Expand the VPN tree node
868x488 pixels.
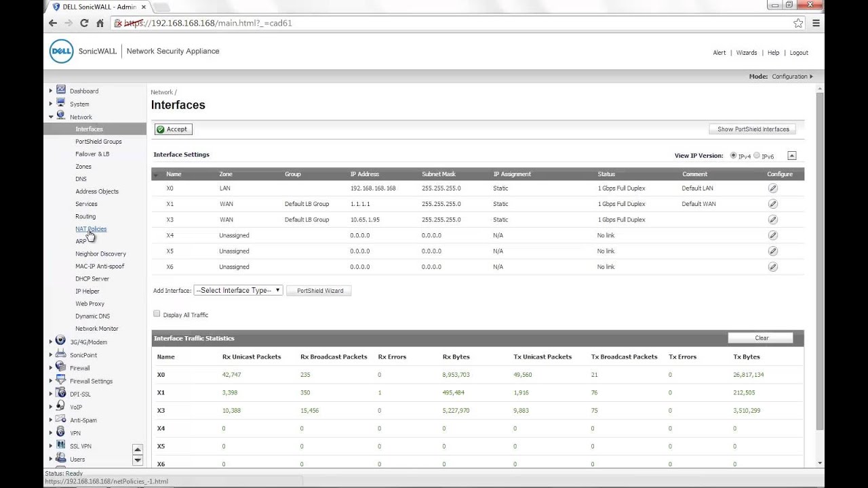pyautogui.click(x=50, y=433)
